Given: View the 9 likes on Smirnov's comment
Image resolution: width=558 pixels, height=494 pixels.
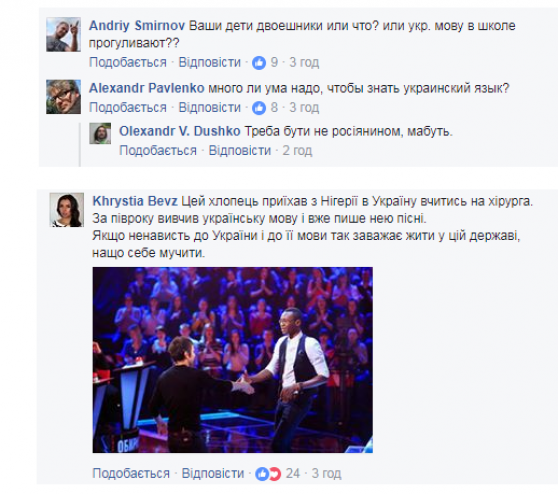Looking at the screenshot, I should tap(265, 63).
